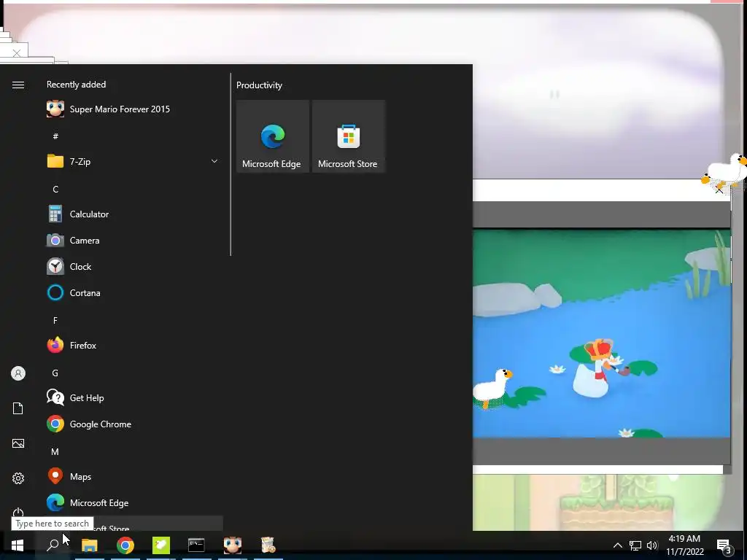This screenshot has width=747, height=560.
Task: Click the goose pond image thumbnail
Action: click(x=601, y=333)
